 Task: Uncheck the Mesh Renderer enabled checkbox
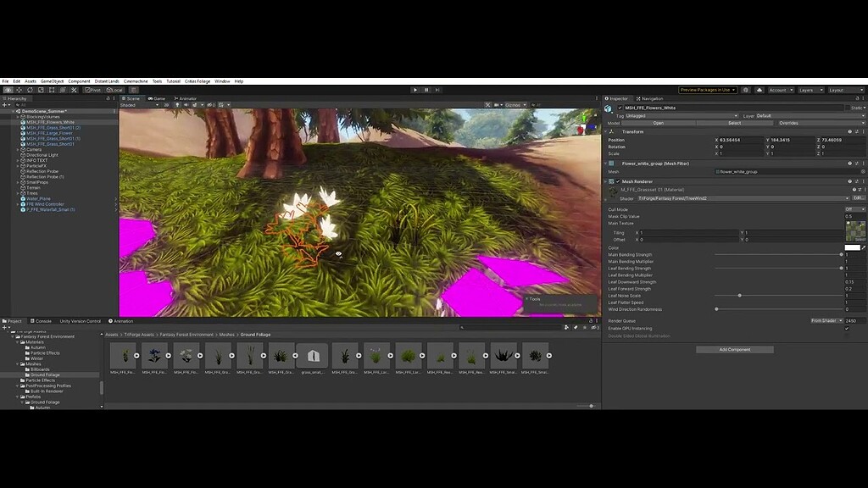point(618,181)
